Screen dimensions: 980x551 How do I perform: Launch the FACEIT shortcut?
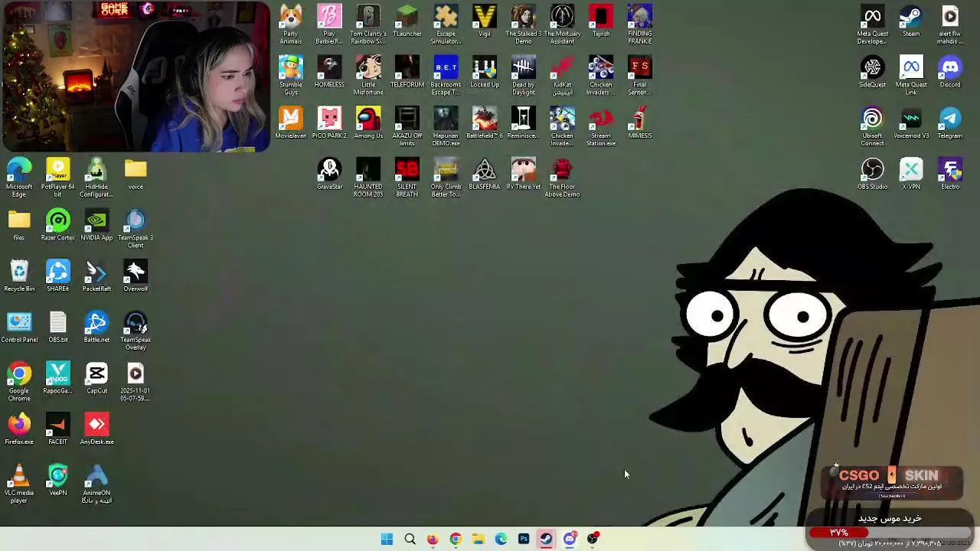(x=58, y=429)
